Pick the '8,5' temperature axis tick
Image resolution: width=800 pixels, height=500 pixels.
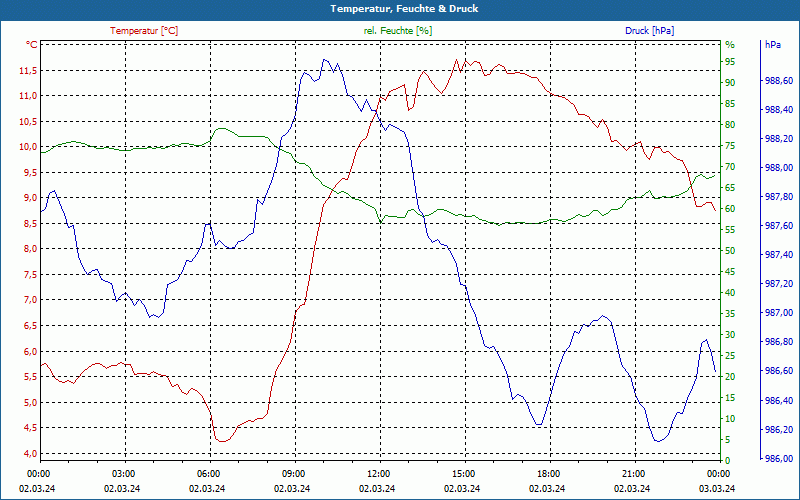(30, 223)
